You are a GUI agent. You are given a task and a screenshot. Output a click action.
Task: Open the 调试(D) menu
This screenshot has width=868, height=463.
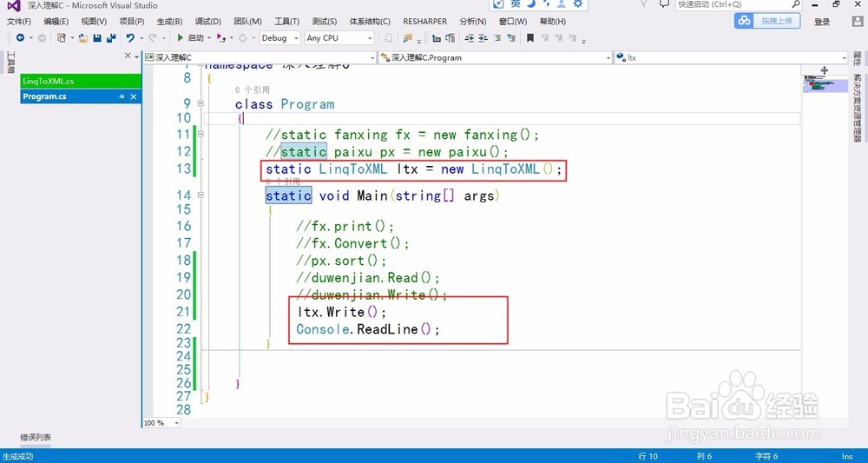pos(207,22)
